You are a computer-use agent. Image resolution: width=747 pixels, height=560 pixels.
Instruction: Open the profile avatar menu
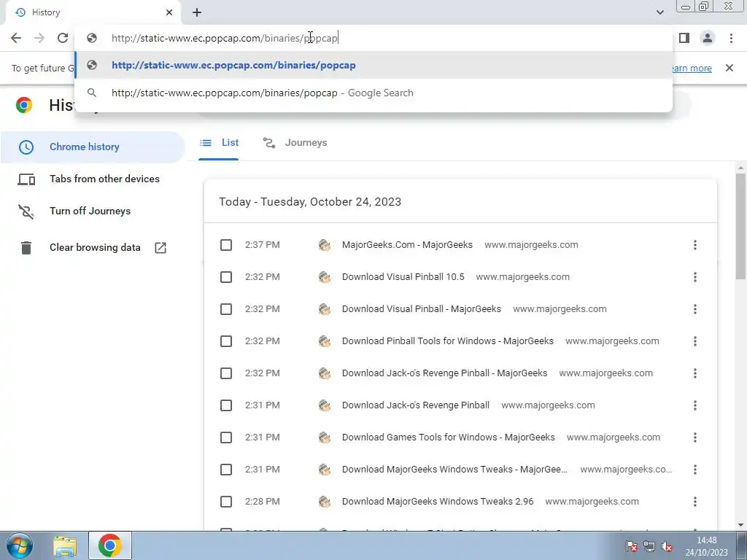(x=708, y=38)
